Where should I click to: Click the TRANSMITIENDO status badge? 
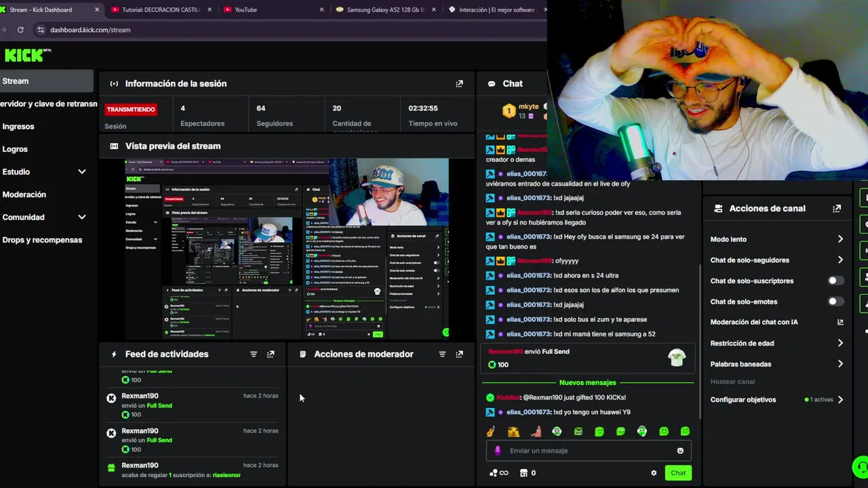point(131,109)
